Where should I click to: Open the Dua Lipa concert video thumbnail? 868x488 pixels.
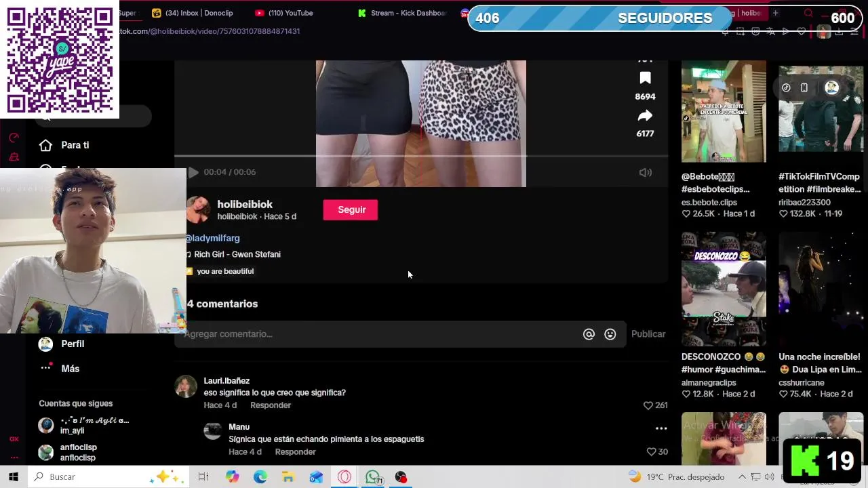pos(821,289)
